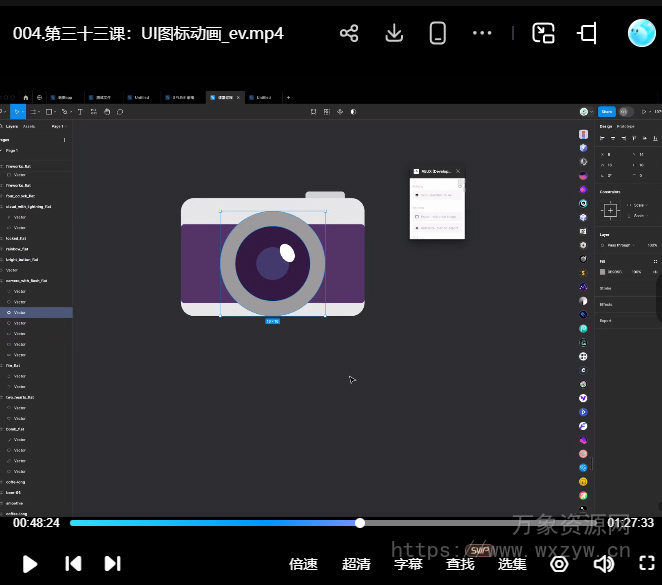Click the circular settings icon beside 选集
This screenshot has width=662, height=585.
tap(559, 564)
